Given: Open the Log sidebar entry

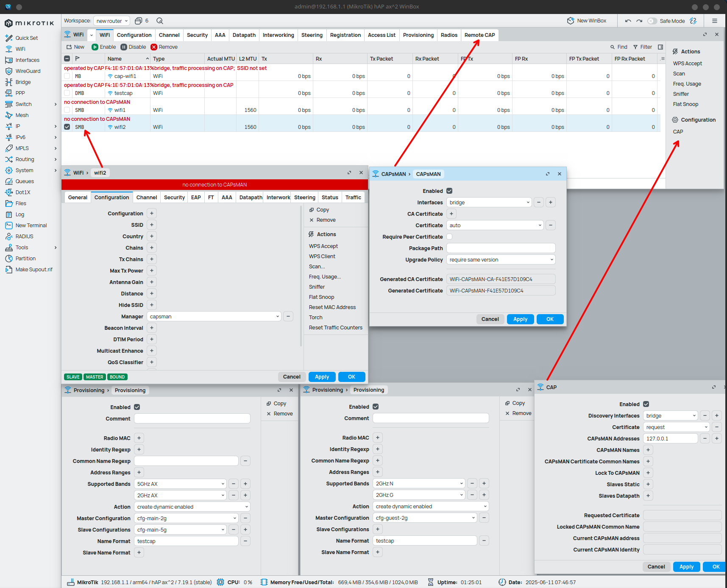Looking at the screenshot, I should [x=20, y=215].
